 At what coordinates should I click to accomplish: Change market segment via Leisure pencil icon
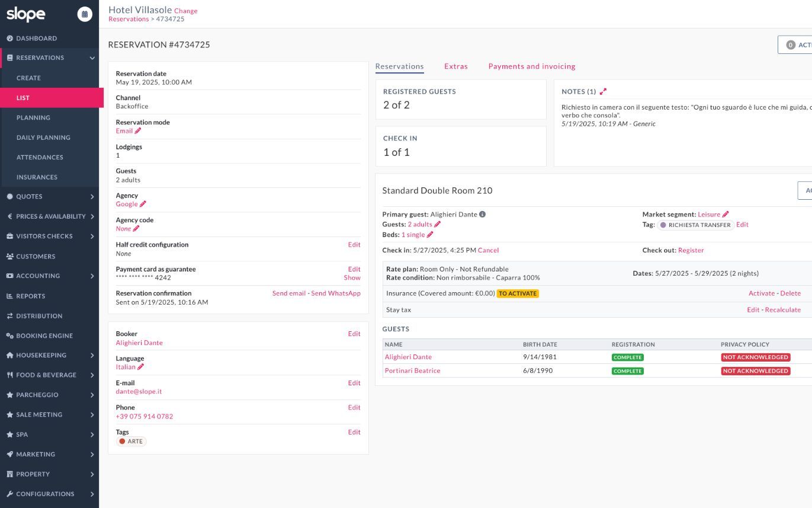pyautogui.click(x=726, y=215)
